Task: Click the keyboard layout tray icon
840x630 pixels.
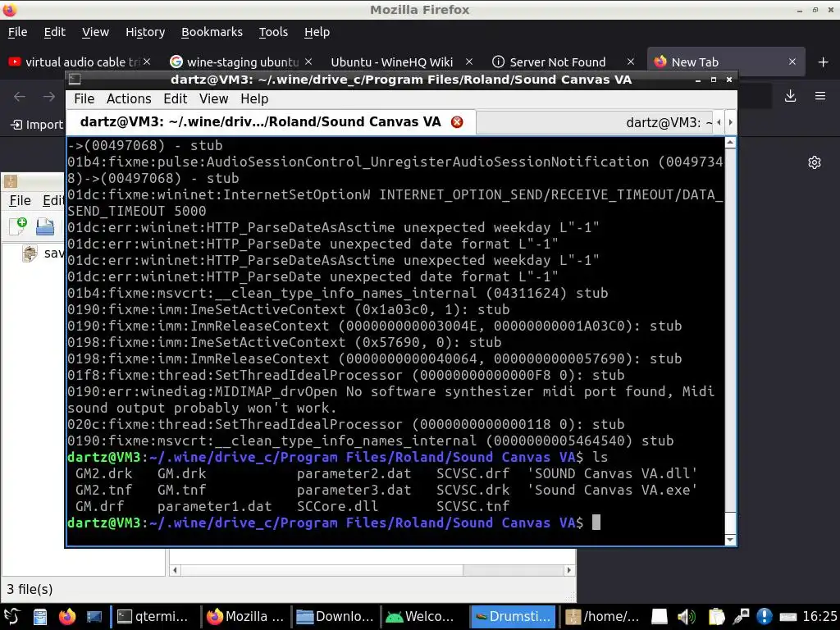Action: pyautogui.click(x=788, y=617)
